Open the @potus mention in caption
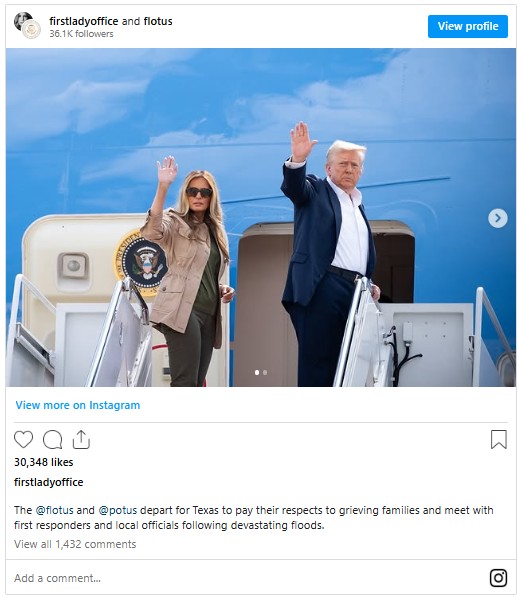The height and width of the screenshot is (596, 519). 117,510
